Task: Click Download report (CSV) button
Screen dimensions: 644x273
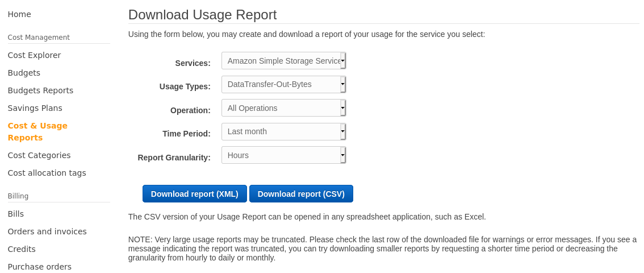Action: (301, 193)
